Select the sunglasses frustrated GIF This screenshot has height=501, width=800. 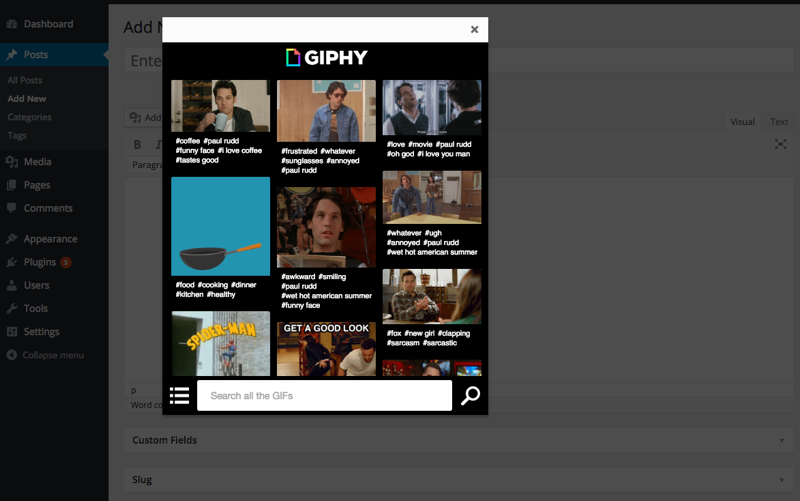326,111
